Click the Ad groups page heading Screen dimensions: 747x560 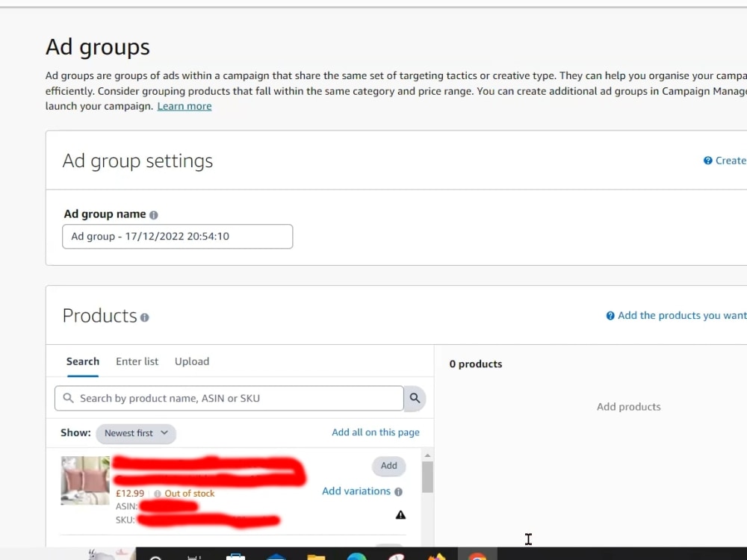pyautogui.click(x=98, y=47)
